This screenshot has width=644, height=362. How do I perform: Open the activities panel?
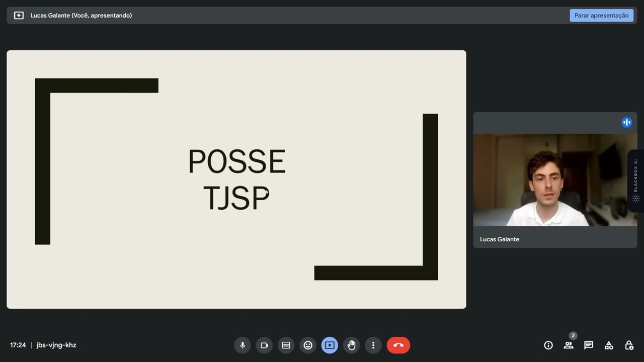[x=609, y=345]
